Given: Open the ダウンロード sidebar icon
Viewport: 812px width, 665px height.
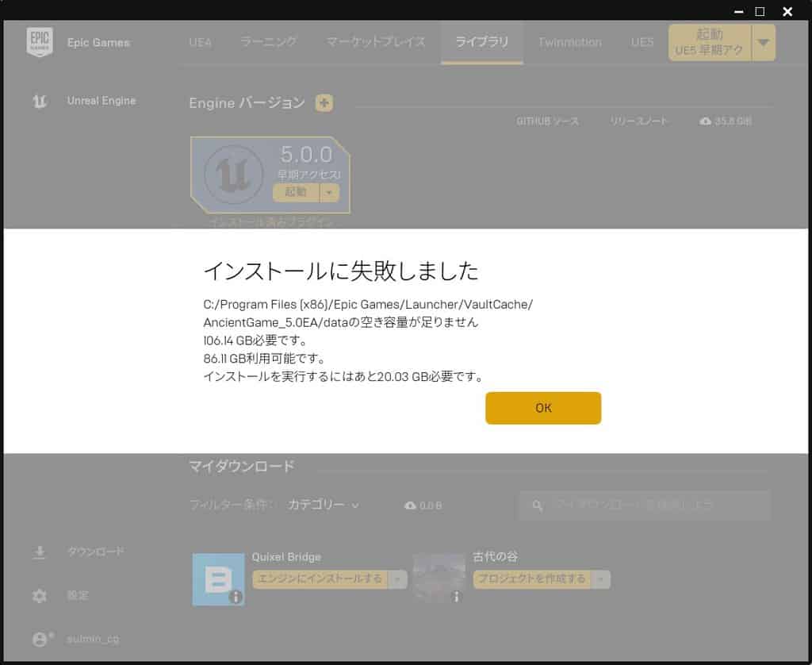Looking at the screenshot, I should 40,552.
